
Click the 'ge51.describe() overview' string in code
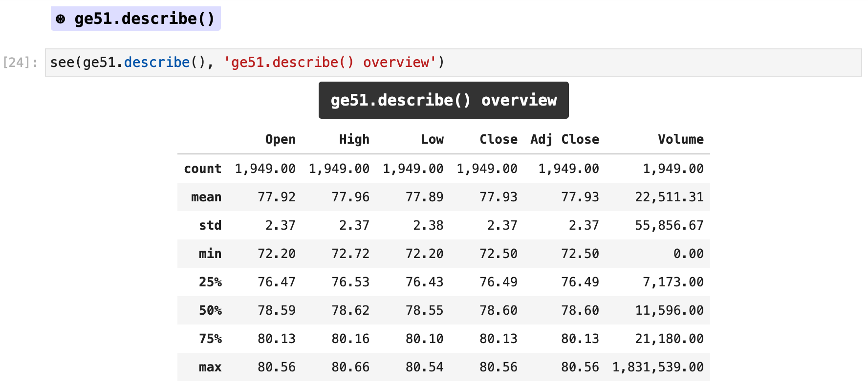pos(330,63)
